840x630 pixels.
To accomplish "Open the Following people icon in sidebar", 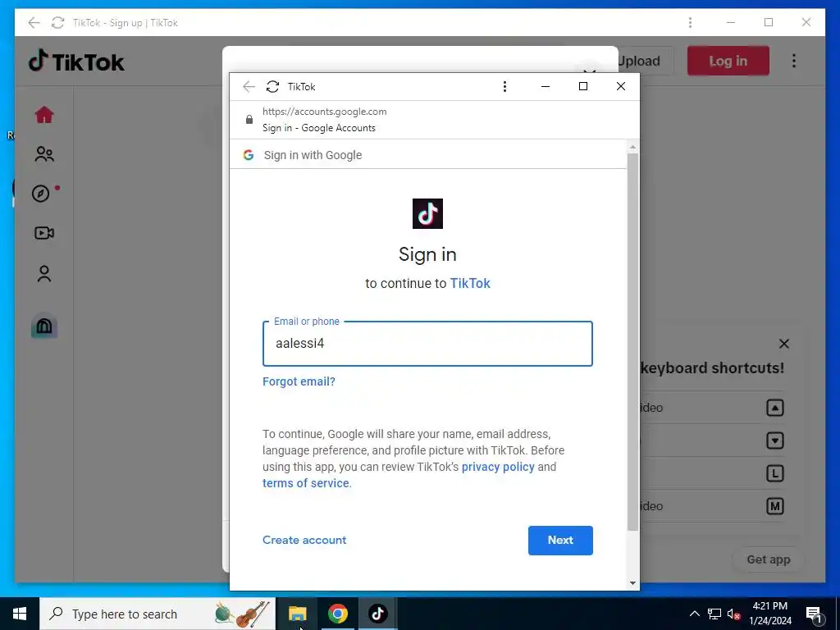I will [44, 154].
